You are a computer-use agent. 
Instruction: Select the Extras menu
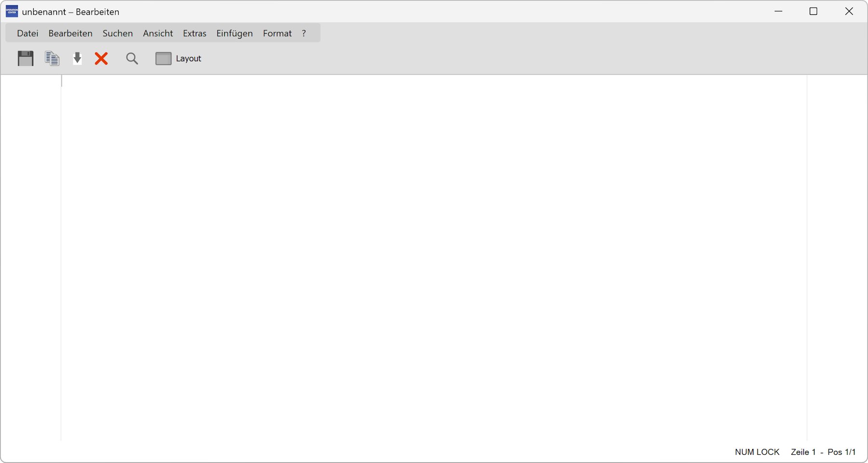click(194, 33)
